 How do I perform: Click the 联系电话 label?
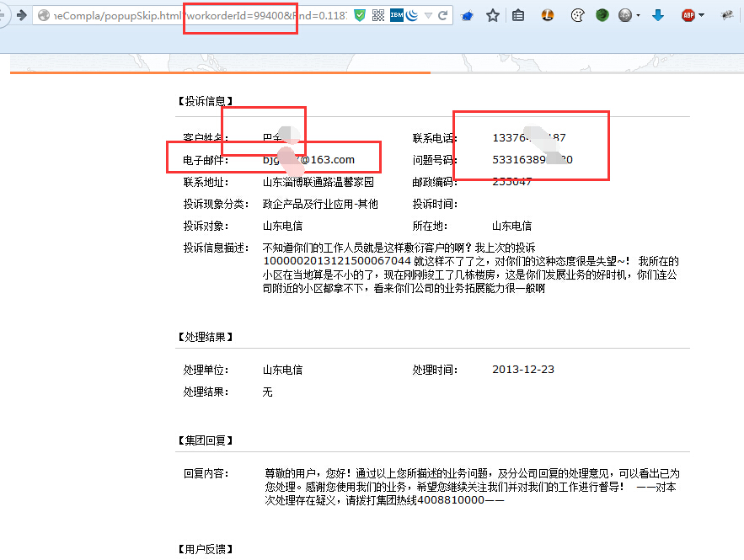(x=435, y=138)
